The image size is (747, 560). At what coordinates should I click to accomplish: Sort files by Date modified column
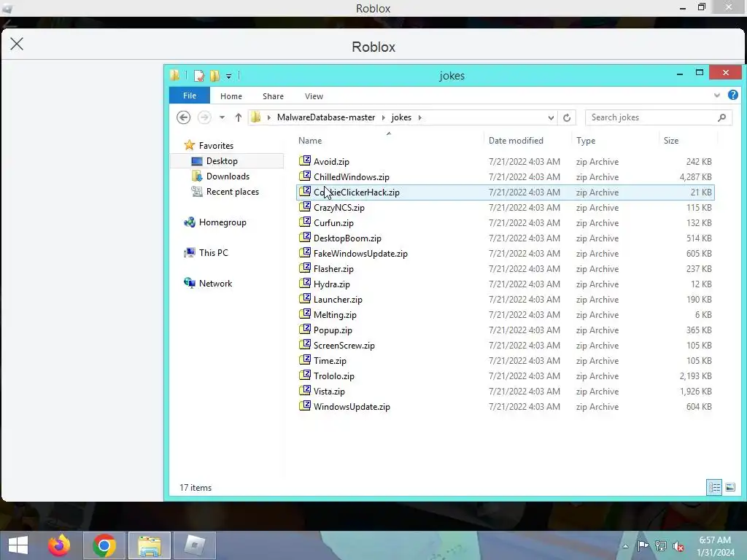516,141
